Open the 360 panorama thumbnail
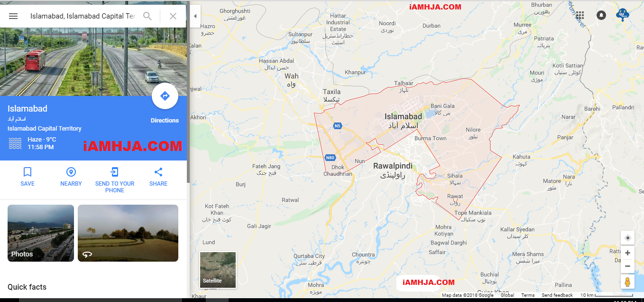This screenshot has width=644, height=302. [128, 233]
